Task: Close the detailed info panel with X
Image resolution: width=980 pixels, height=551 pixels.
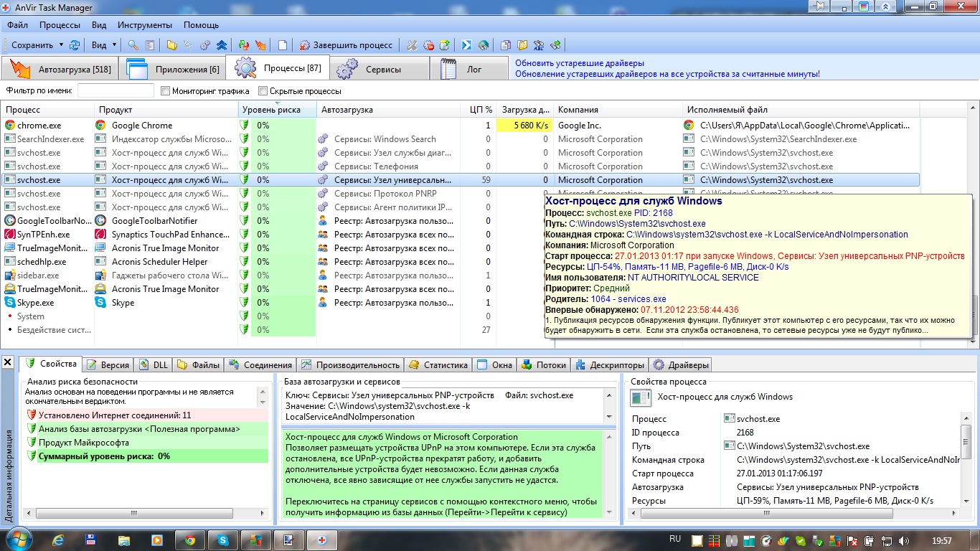Action: pyautogui.click(x=8, y=362)
